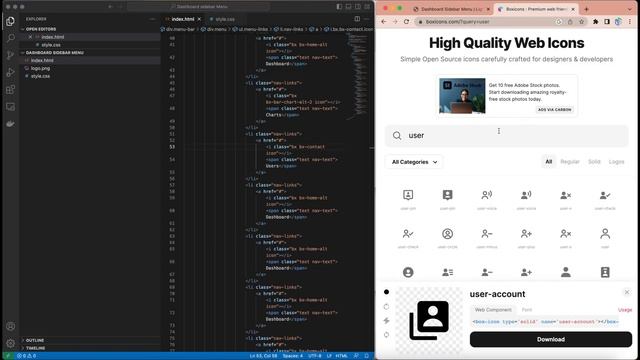The height and width of the screenshot is (360, 640).
Task: Open the Docker whale icon in activity bar
Action: tap(11, 124)
